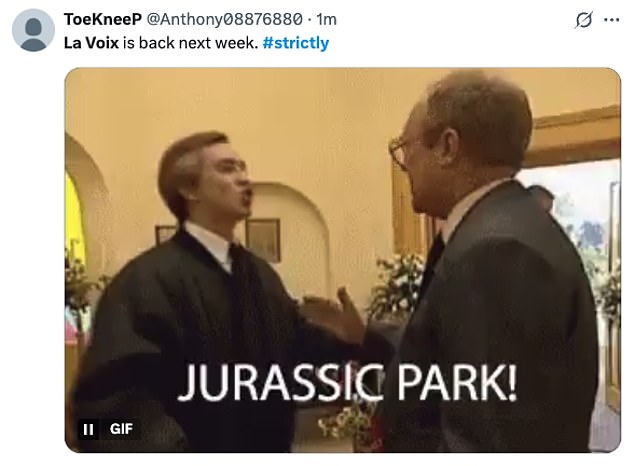634x466 pixels.
Task: Pause the GIF using pause button
Action: (x=88, y=429)
